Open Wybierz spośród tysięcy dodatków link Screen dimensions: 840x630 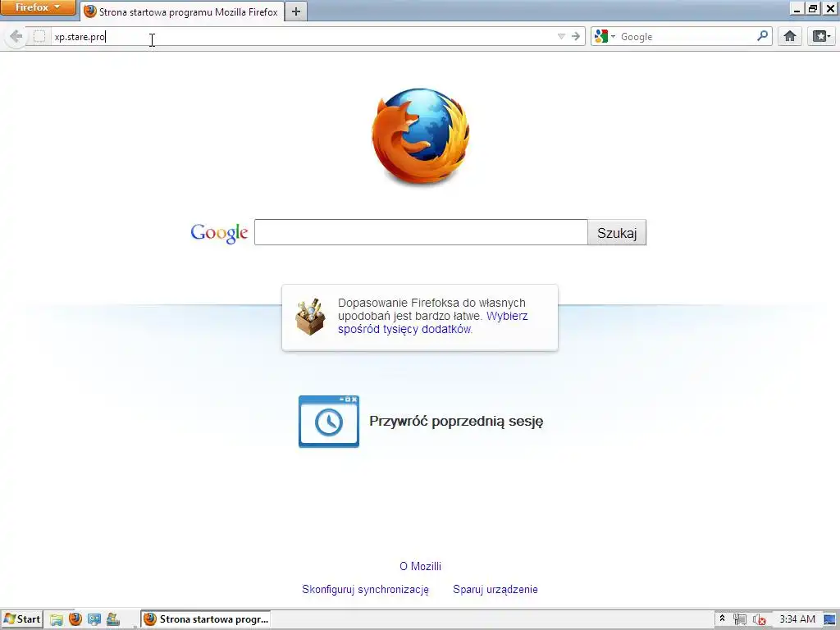(433, 322)
